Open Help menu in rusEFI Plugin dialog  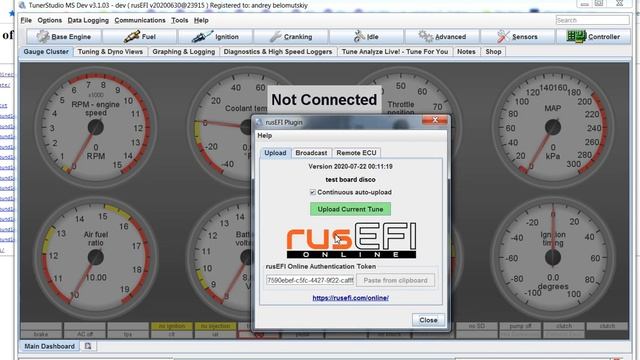[265, 136]
